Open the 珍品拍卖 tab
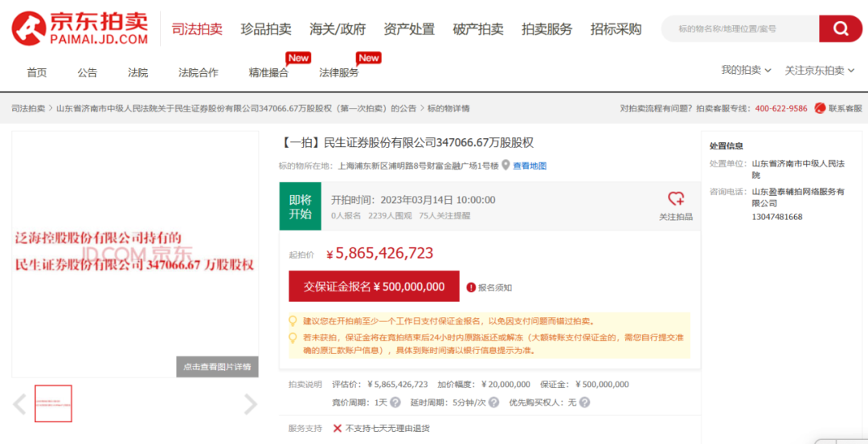 266,29
